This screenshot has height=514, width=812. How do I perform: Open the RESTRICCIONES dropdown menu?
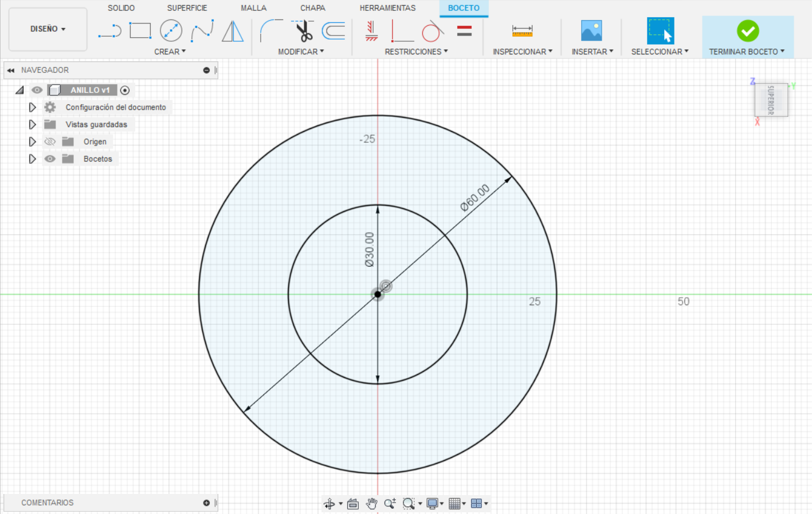[x=416, y=52]
